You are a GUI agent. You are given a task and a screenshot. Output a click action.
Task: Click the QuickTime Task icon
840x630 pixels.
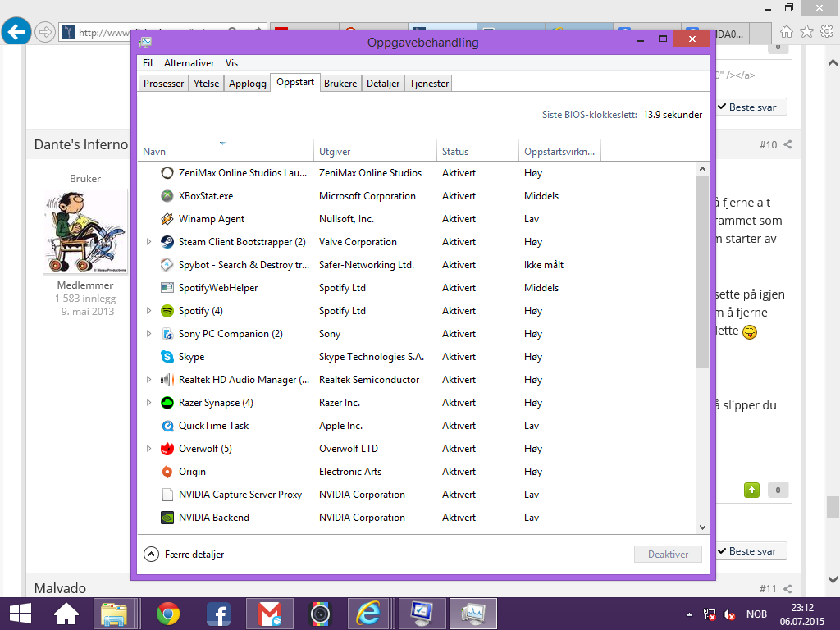pyautogui.click(x=167, y=426)
